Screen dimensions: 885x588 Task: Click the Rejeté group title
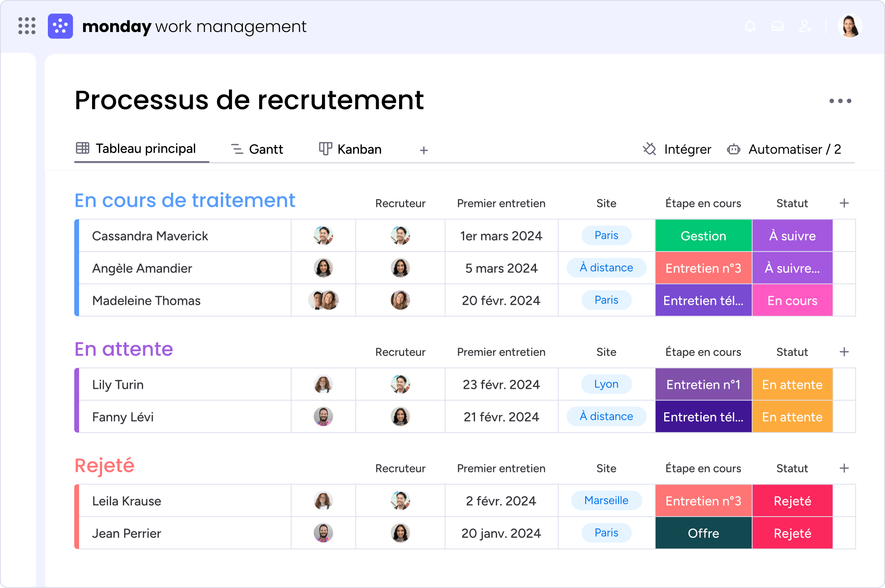[104, 466]
